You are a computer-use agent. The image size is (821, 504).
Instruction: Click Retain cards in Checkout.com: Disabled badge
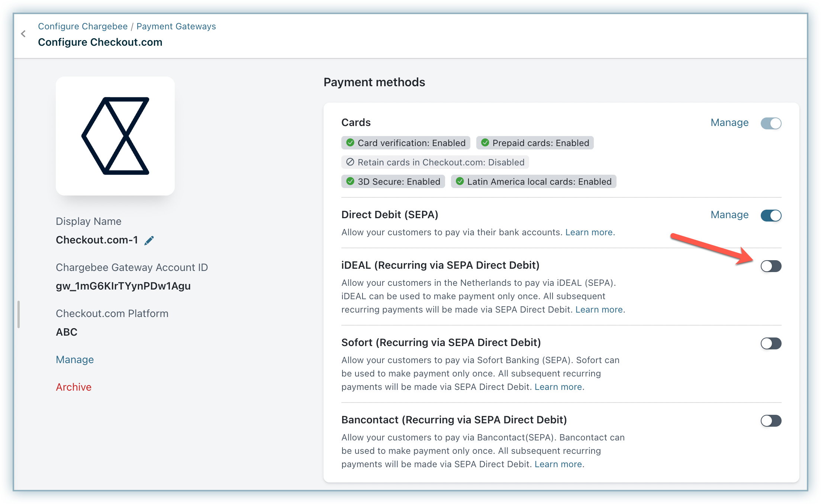pyautogui.click(x=435, y=162)
